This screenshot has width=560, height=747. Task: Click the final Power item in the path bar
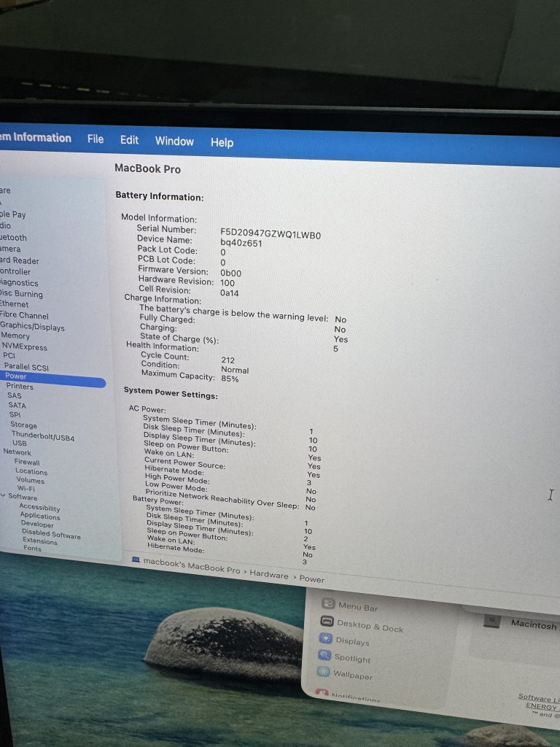tap(312, 578)
